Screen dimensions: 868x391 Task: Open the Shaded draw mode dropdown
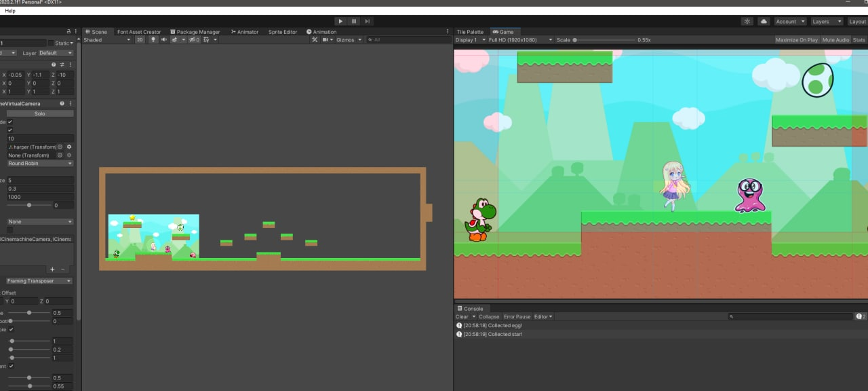[107, 40]
